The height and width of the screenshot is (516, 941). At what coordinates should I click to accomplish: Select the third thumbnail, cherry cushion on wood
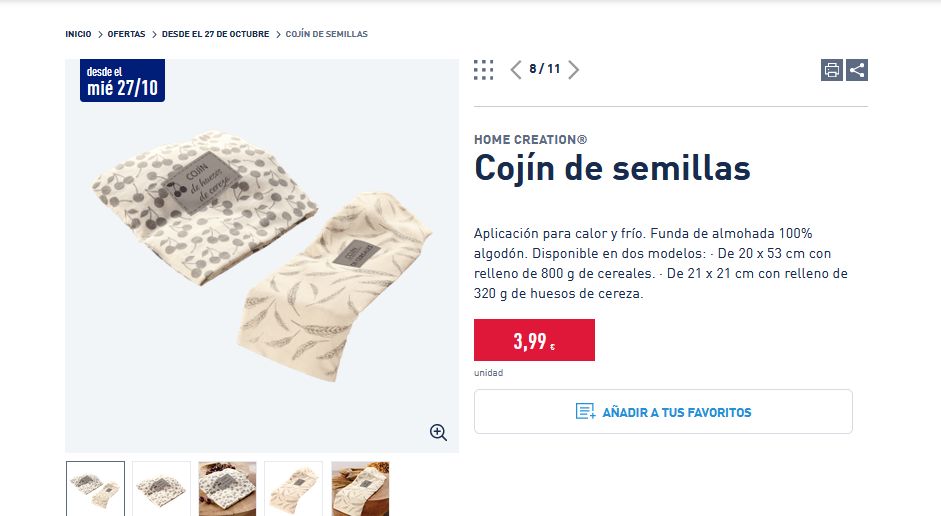click(x=228, y=488)
